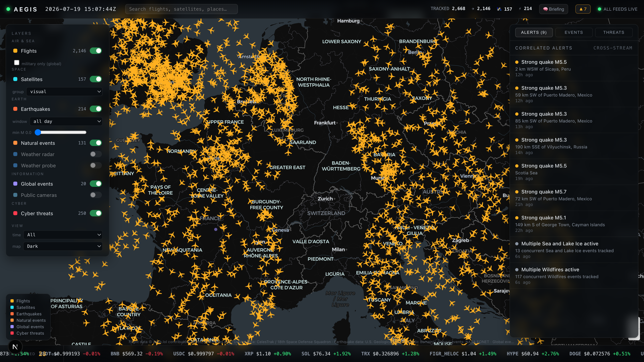Open the time dropdown set to All

(63, 234)
